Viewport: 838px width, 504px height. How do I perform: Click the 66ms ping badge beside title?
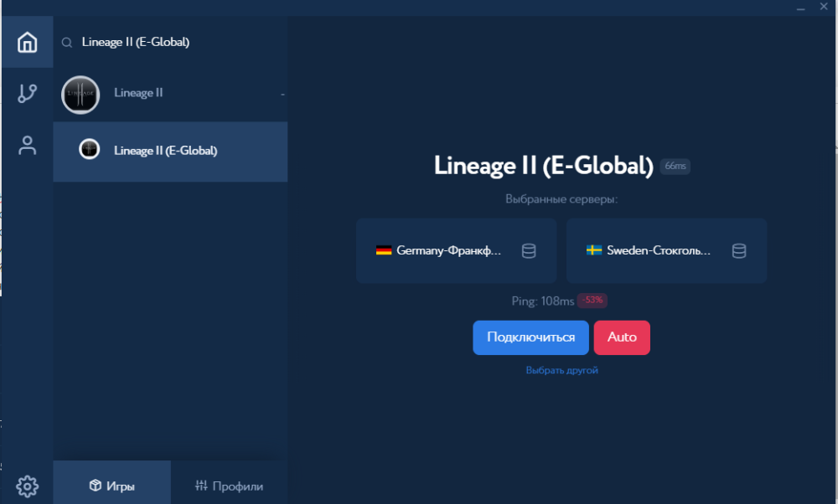click(x=675, y=167)
